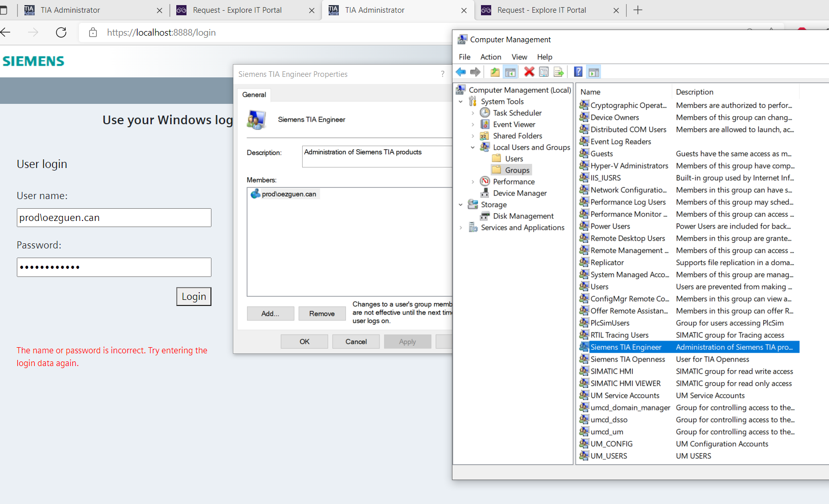Collapse the Local Users and Groups node
Image resolution: width=829 pixels, height=504 pixels.
[473, 147]
